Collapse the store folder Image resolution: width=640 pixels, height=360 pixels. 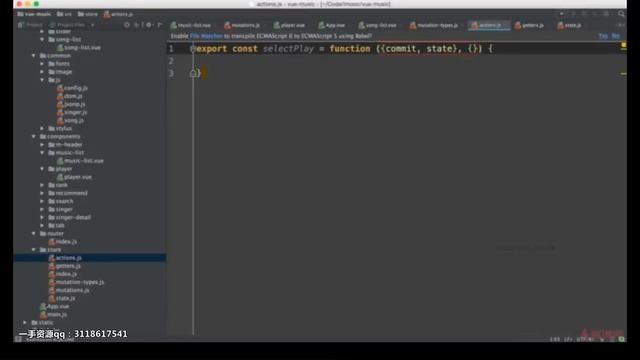pyautogui.click(x=34, y=249)
